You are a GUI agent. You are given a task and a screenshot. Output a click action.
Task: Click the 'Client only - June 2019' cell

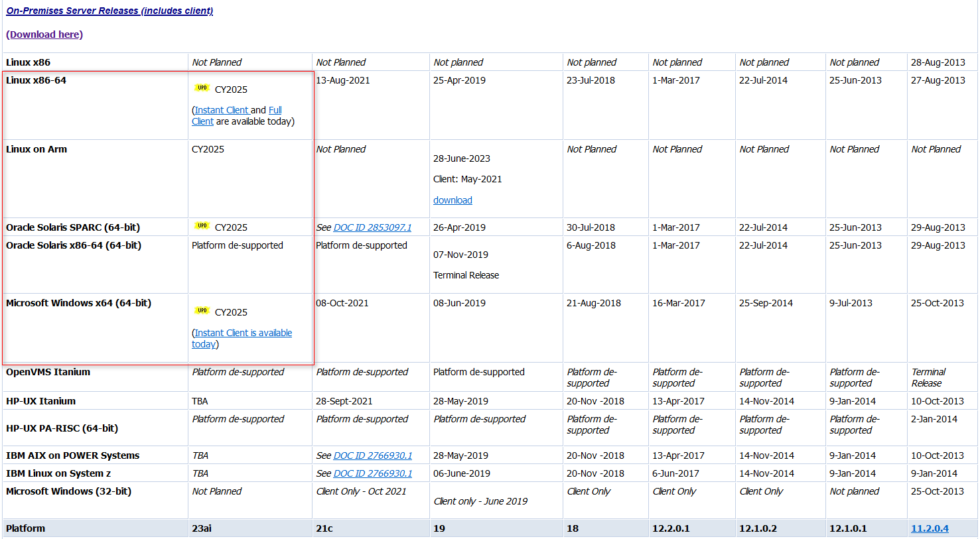point(480,501)
